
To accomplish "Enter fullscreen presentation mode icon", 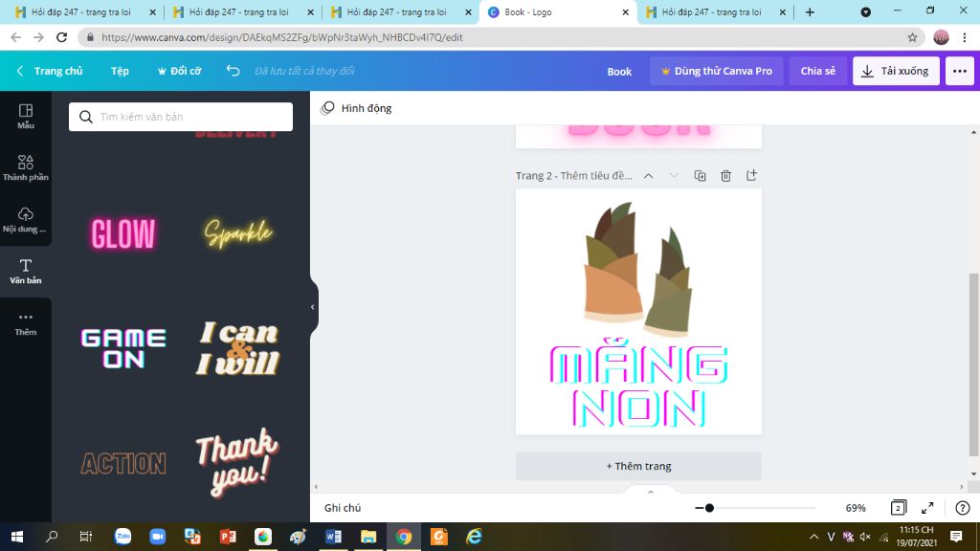I will click(927, 508).
